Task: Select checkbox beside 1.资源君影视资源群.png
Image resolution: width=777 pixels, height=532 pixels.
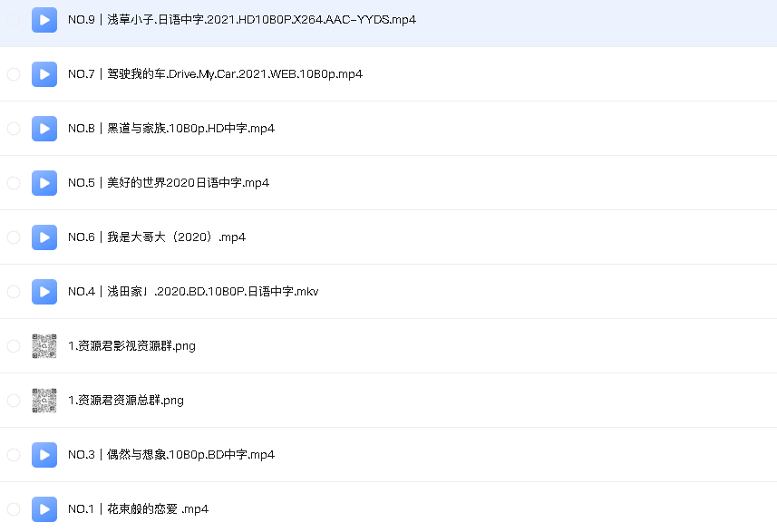Action: 14,346
